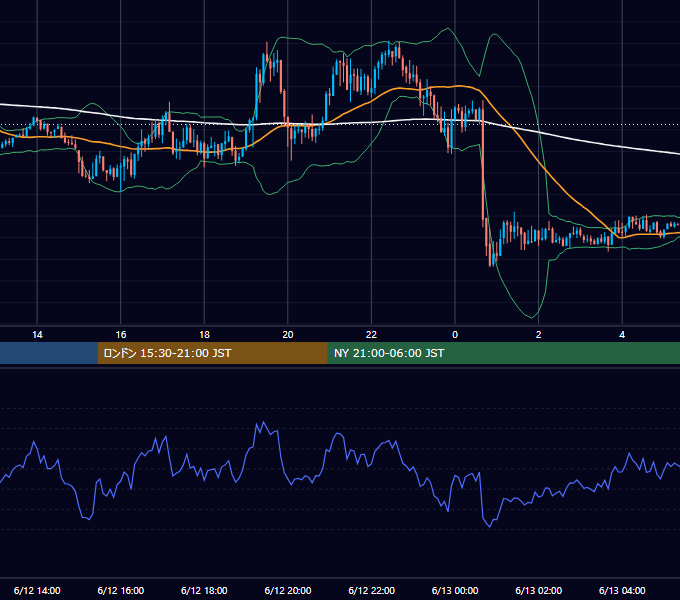Select the 0 hour axis label
Viewport: 680px width, 600px height.
tap(455, 335)
